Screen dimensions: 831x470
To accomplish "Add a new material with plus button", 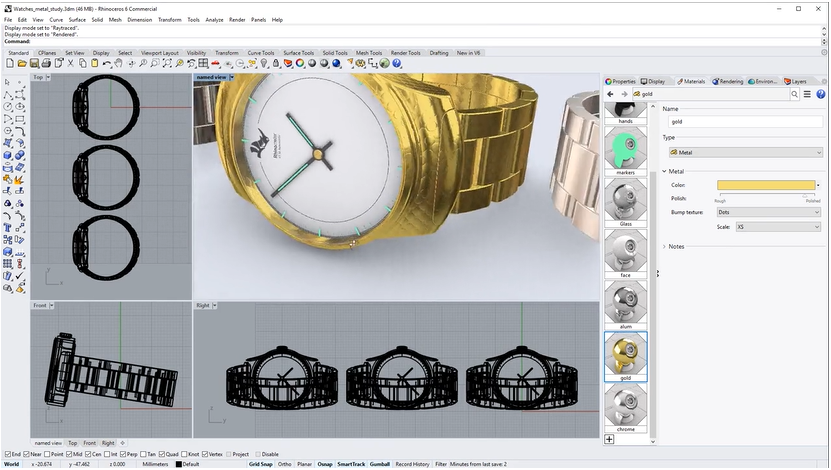I will (x=609, y=439).
